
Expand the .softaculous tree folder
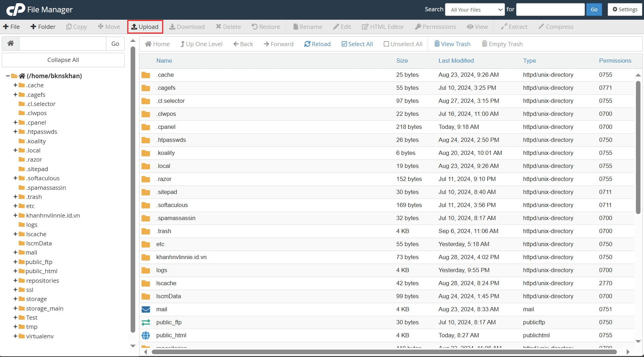pos(15,178)
